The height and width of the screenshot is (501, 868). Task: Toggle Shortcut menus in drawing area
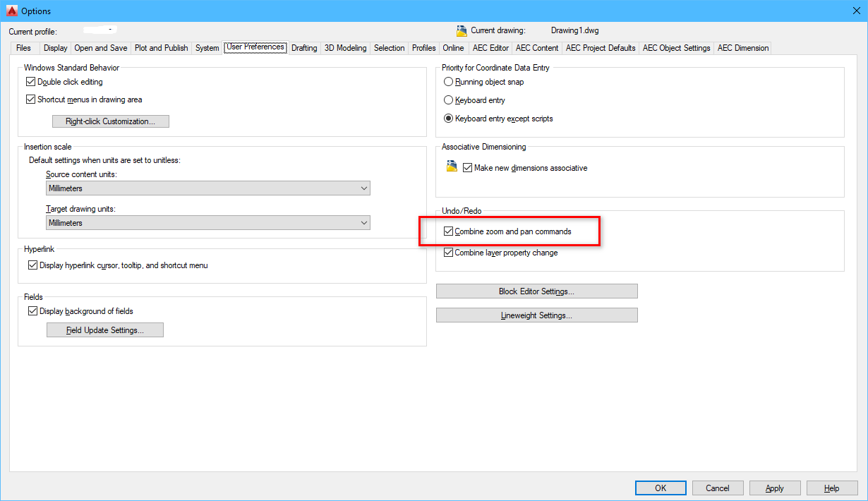[31, 99]
